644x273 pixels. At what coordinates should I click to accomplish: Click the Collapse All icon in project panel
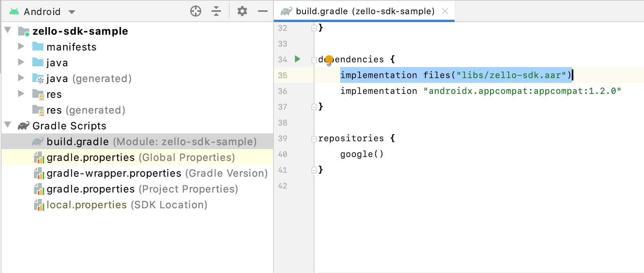click(216, 11)
